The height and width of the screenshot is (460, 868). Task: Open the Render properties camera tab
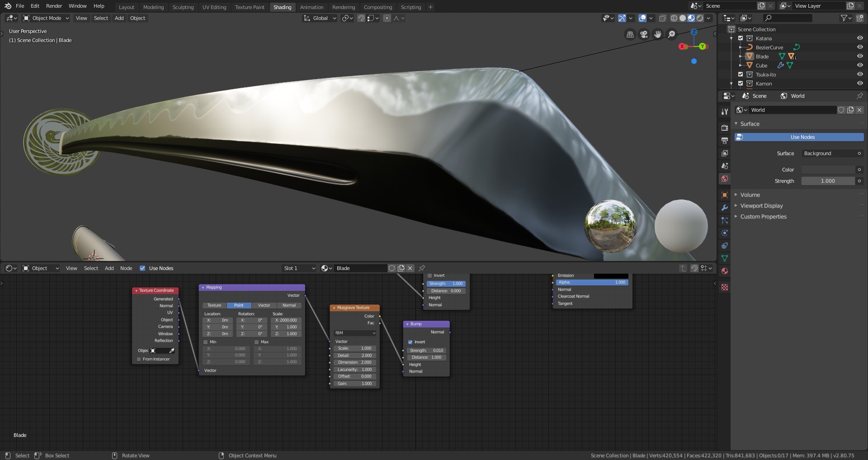[x=725, y=128]
